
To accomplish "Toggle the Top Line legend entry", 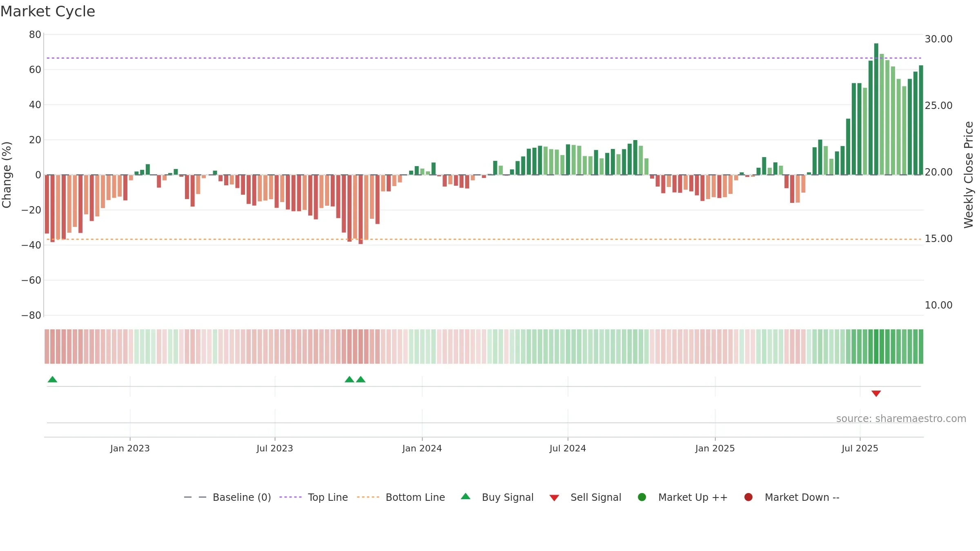I will coord(314,497).
